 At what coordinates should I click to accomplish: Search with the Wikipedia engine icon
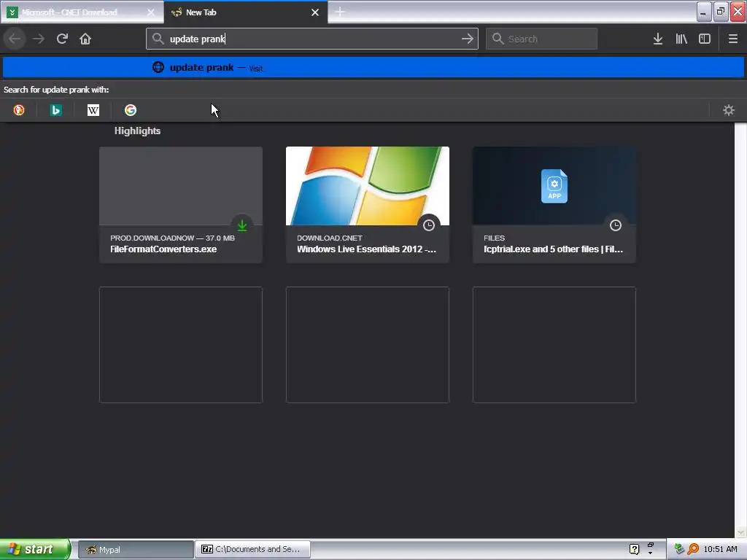point(93,110)
